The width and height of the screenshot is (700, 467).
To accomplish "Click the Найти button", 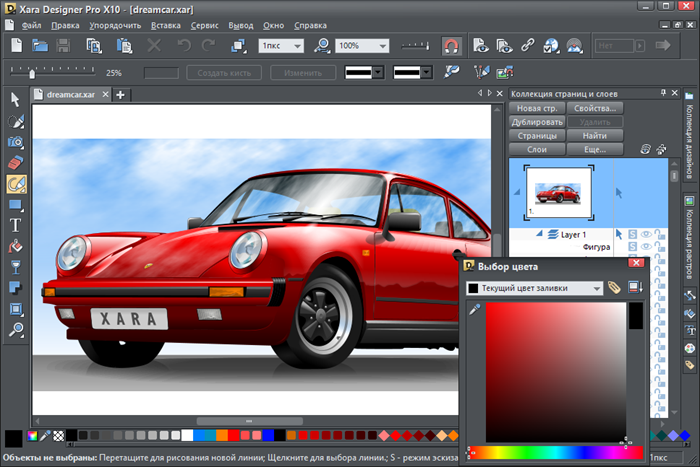I will click(595, 136).
